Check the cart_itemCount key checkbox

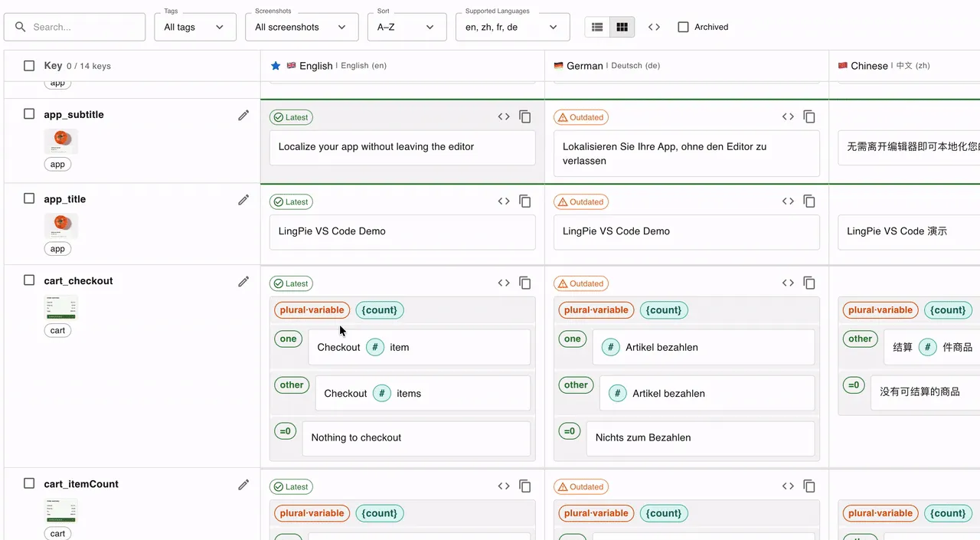pyautogui.click(x=29, y=483)
